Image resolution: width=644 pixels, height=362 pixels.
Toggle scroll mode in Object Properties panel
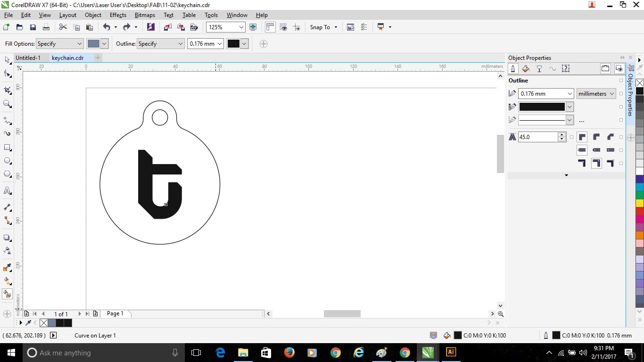coord(605,69)
